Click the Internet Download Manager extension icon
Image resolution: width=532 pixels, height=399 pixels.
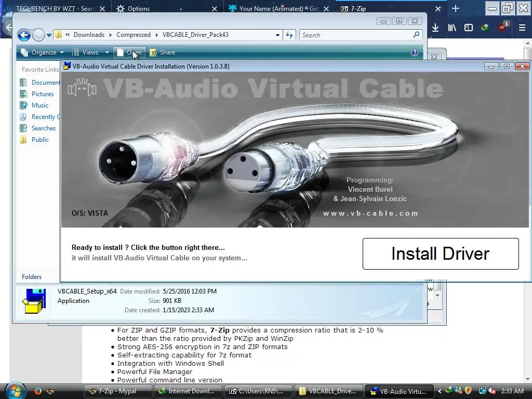point(485,28)
